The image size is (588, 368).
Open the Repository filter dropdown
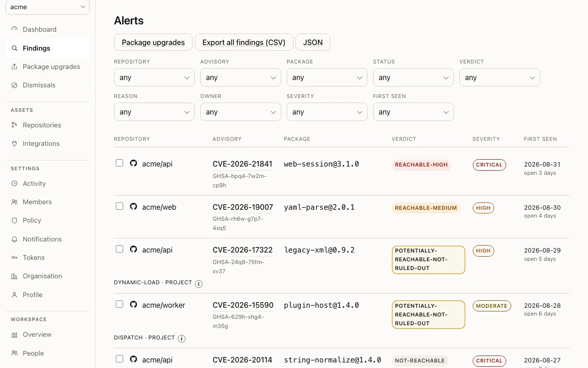154,77
